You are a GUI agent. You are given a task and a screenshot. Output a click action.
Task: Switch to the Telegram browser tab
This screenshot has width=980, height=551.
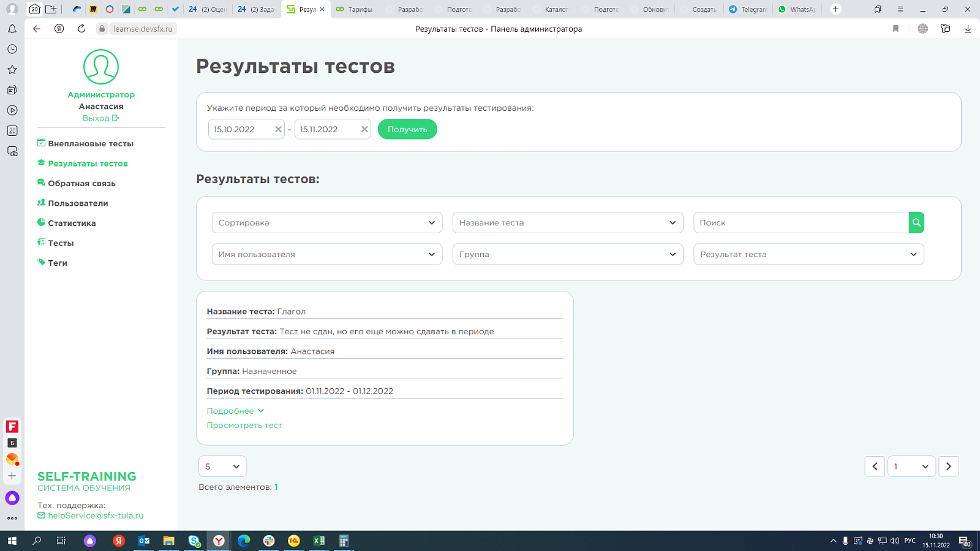pyautogui.click(x=748, y=9)
